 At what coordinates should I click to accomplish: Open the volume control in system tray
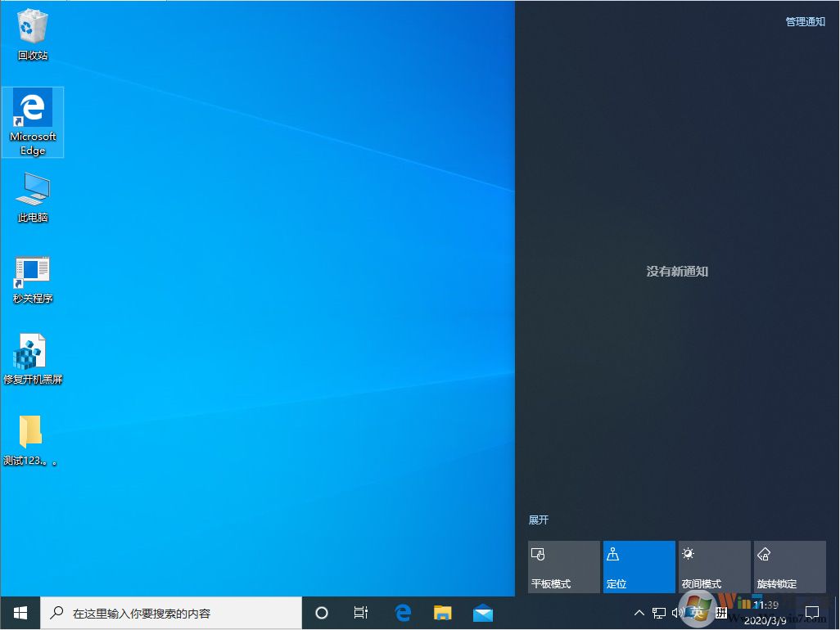click(678, 612)
